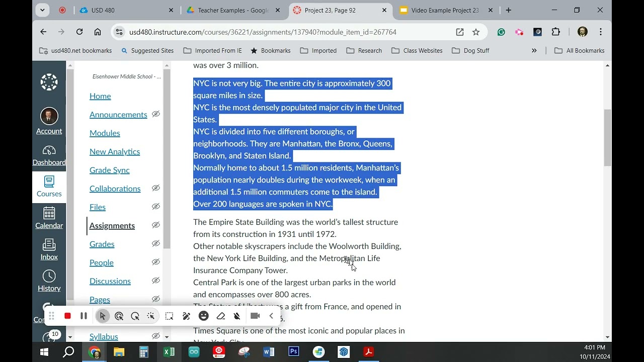Open the tab search dropdown
This screenshot has width=644, height=362.
42,10
